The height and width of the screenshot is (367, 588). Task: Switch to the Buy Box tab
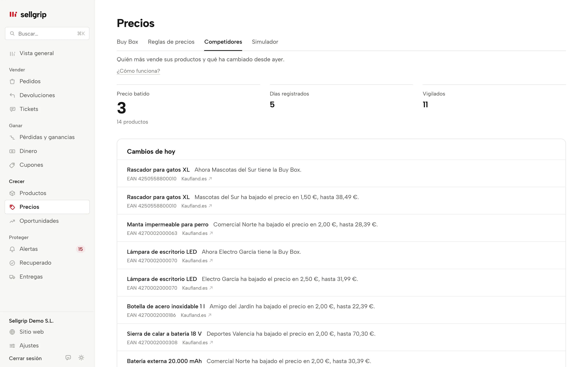tap(127, 42)
